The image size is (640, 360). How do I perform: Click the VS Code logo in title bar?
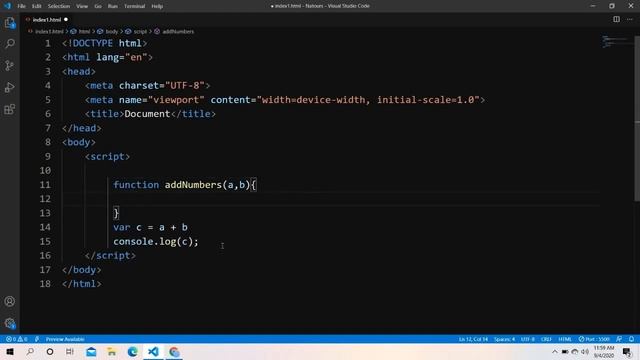click(x=7, y=6)
